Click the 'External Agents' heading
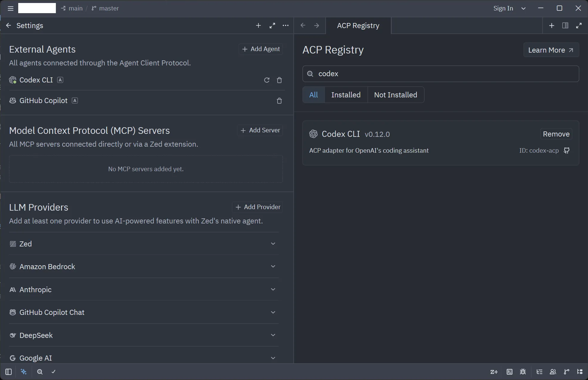The image size is (588, 380). coord(42,49)
